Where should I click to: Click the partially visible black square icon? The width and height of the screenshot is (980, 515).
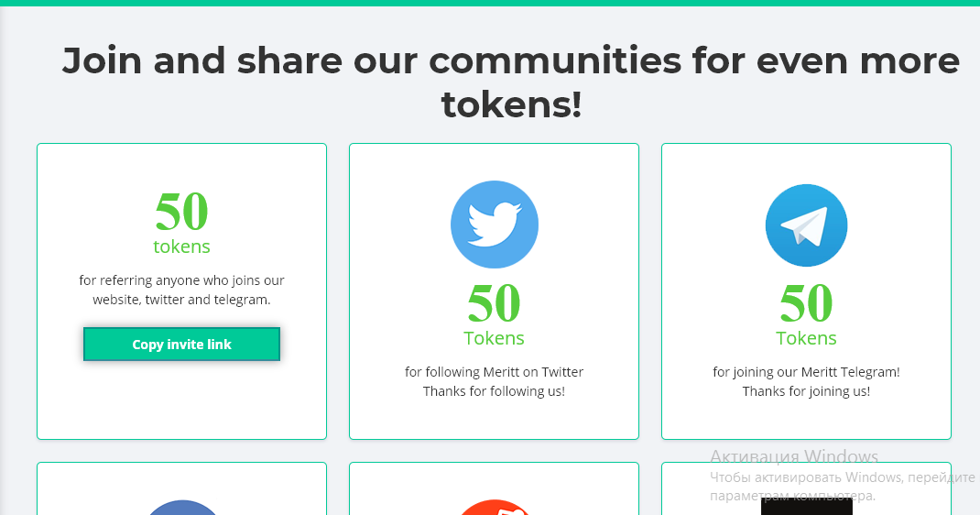pos(806,507)
